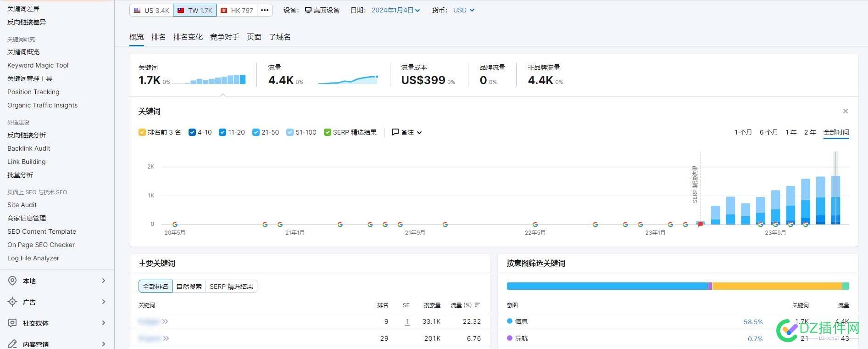
Task: Click the Google update marker at 20年5月
Action: (x=175, y=225)
